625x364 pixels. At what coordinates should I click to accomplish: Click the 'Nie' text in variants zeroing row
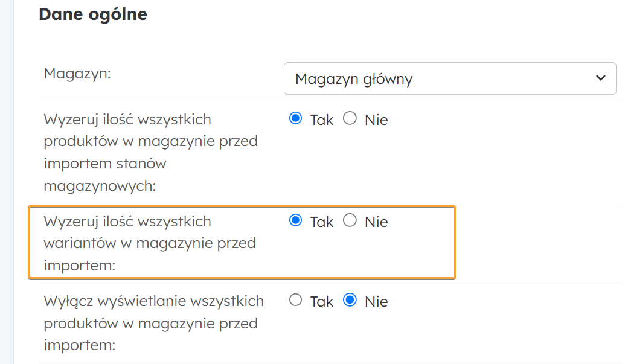376,222
